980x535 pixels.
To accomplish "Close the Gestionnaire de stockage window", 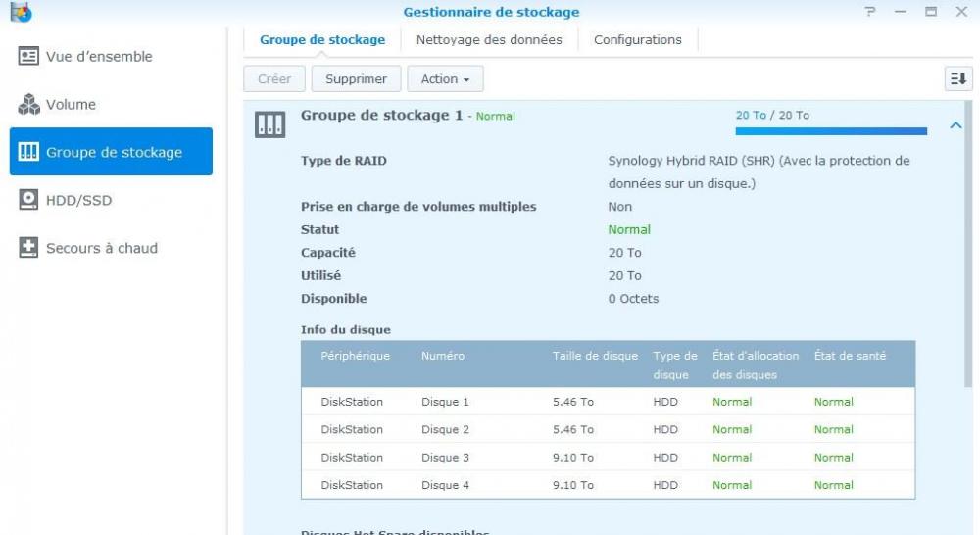I will click(961, 11).
